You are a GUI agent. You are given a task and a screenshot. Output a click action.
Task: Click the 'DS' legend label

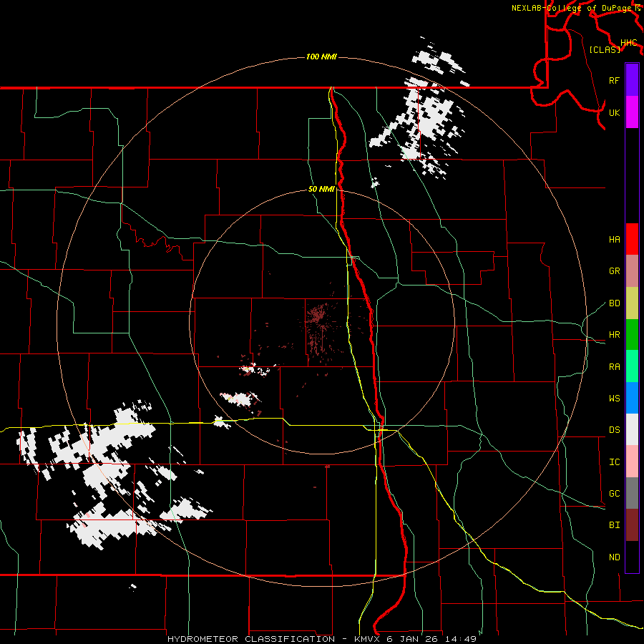[614, 430]
